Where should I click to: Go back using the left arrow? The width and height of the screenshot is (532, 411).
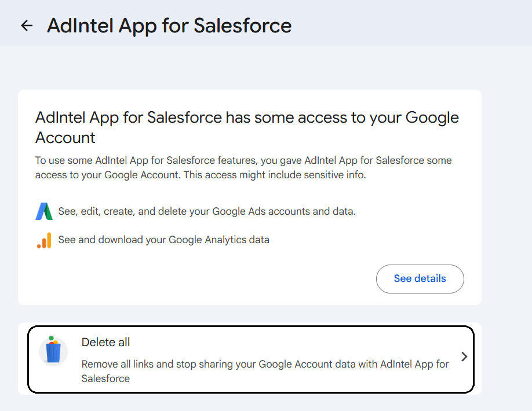click(27, 25)
